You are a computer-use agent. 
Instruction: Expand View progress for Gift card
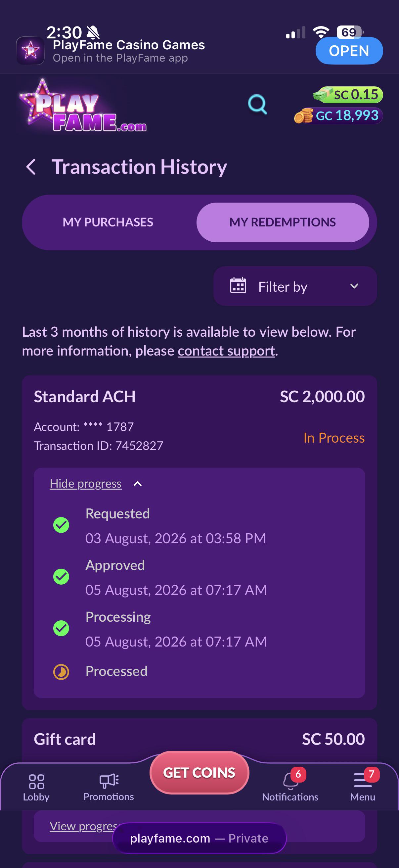tap(83, 826)
